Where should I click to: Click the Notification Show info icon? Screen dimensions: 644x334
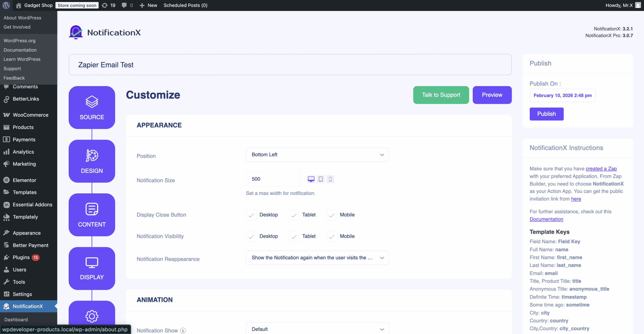(183, 330)
